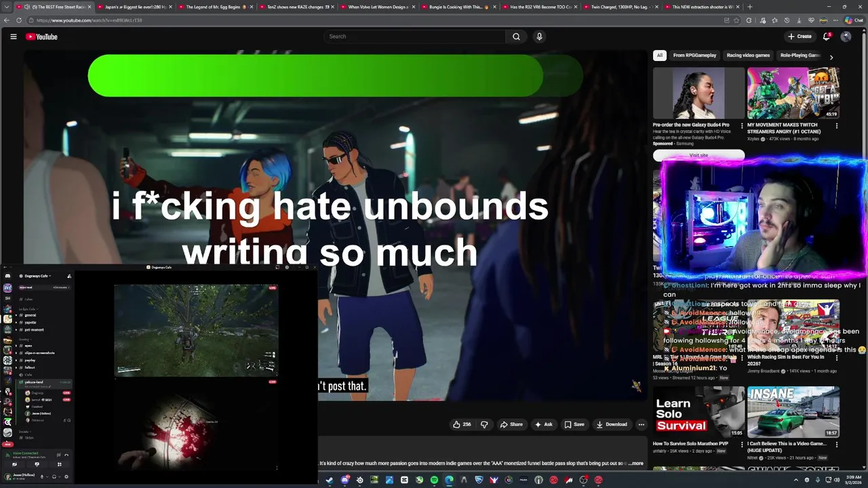868x488 pixels.
Task: Click Create button in YouTube header
Action: click(x=800, y=37)
